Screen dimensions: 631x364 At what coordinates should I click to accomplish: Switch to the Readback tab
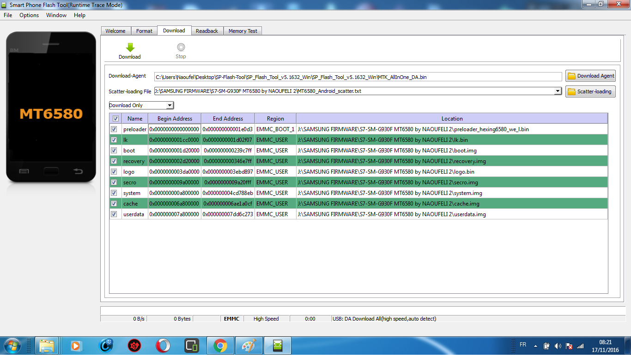[x=206, y=31]
